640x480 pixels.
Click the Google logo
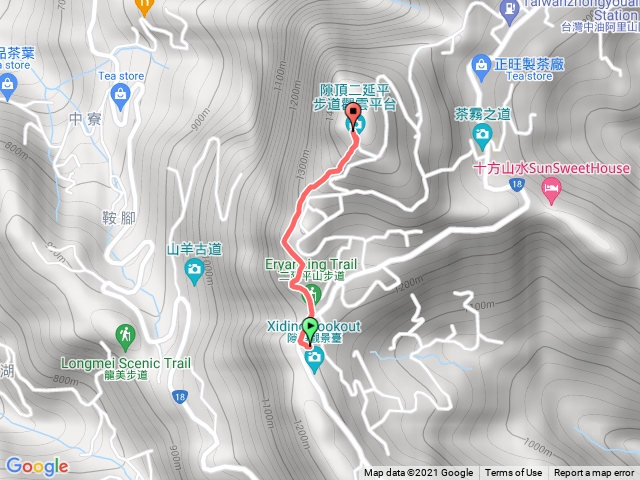tap(37, 467)
